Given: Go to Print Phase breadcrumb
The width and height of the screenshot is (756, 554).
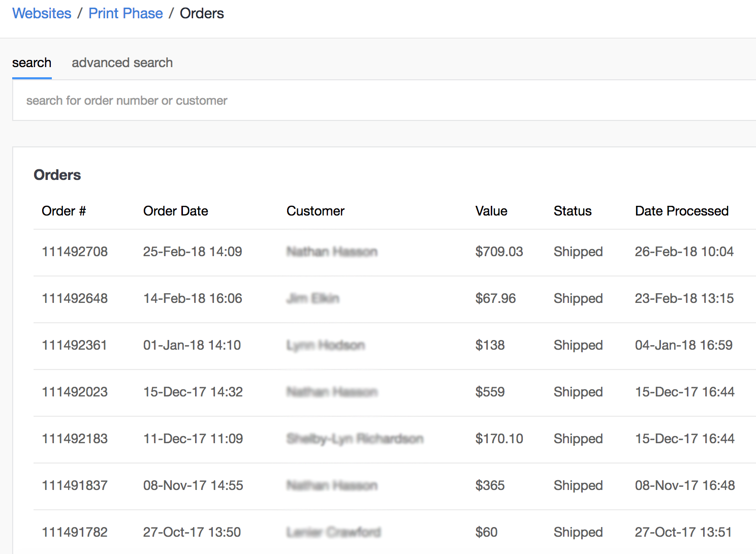Looking at the screenshot, I should pyautogui.click(x=125, y=13).
